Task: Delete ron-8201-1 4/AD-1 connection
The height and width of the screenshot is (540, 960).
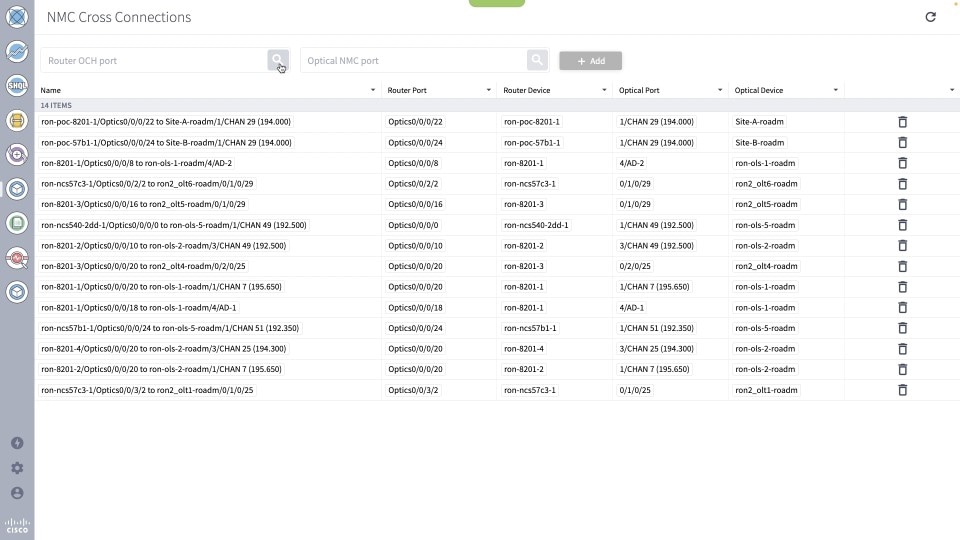Action: pyautogui.click(x=902, y=307)
